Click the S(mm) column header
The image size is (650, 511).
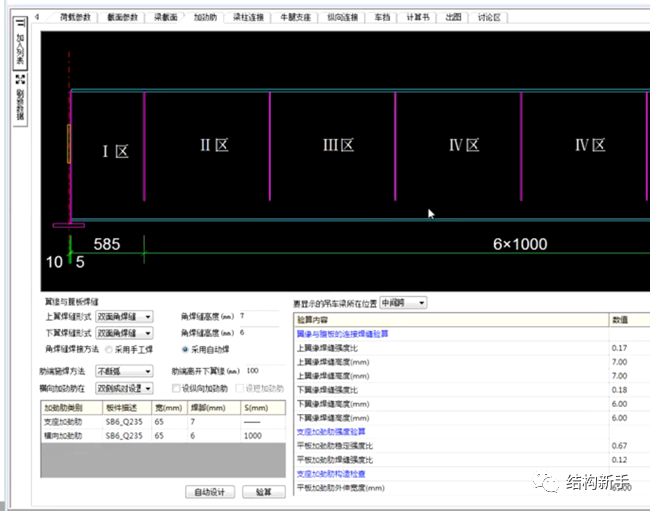click(x=263, y=408)
